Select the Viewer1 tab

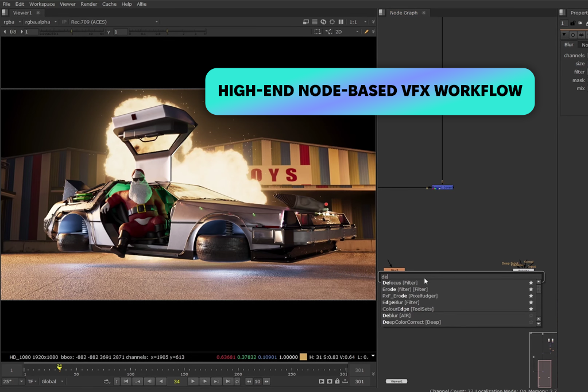tap(22, 13)
